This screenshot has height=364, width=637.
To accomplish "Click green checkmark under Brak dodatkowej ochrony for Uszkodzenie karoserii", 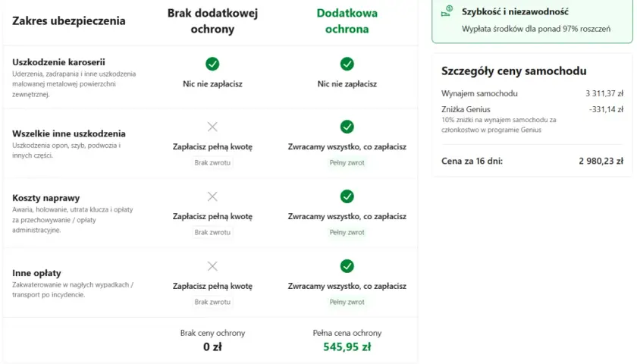I will click(212, 64).
